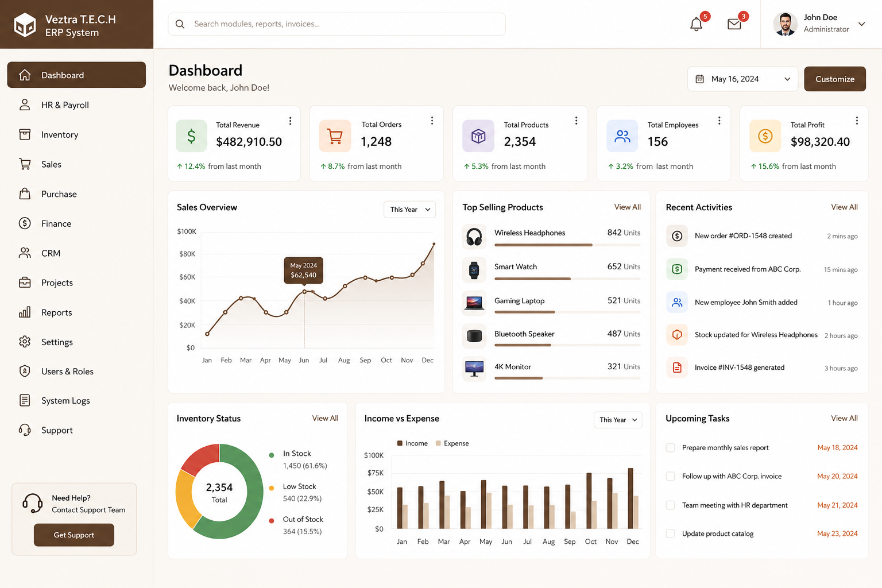Open the notifications bell icon
This screenshot has width=882, height=588.
click(696, 24)
